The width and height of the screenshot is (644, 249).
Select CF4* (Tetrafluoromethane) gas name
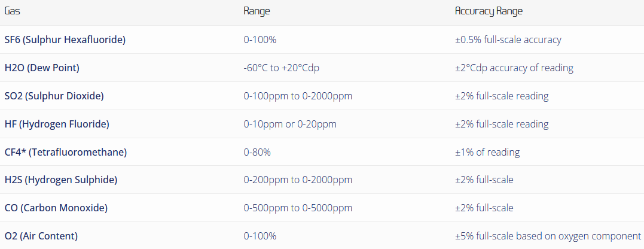[65, 153]
